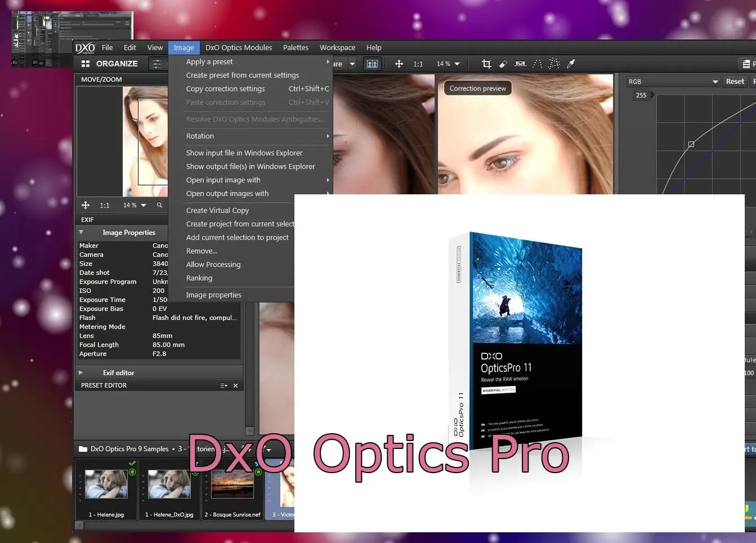Click the small screenshot thumbnail on desktop

(72, 39)
